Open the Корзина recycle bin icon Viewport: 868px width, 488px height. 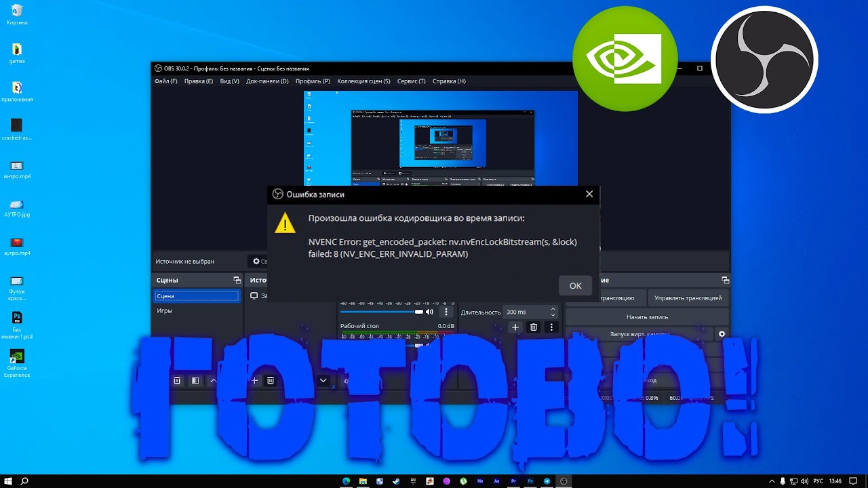tap(17, 14)
